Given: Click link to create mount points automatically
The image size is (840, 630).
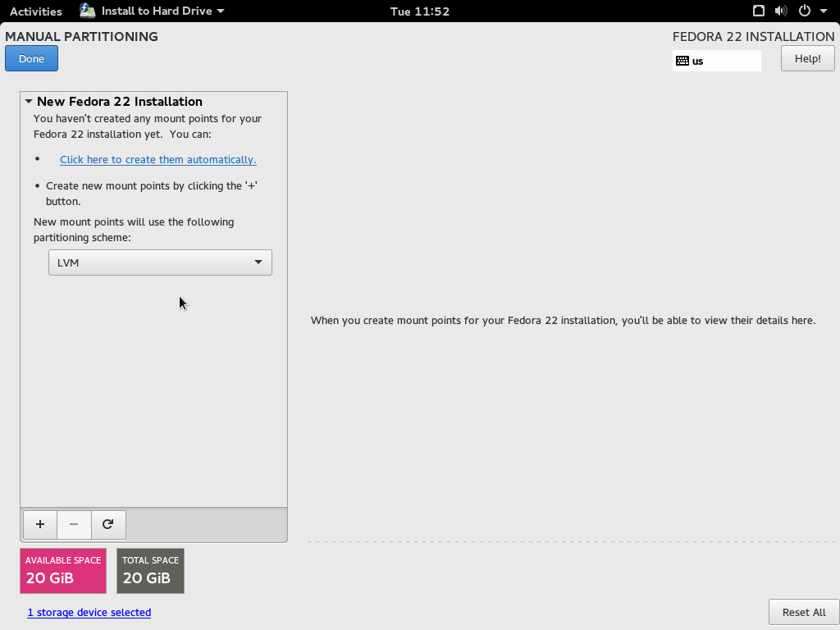Looking at the screenshot, I should [x=157, y=160].
